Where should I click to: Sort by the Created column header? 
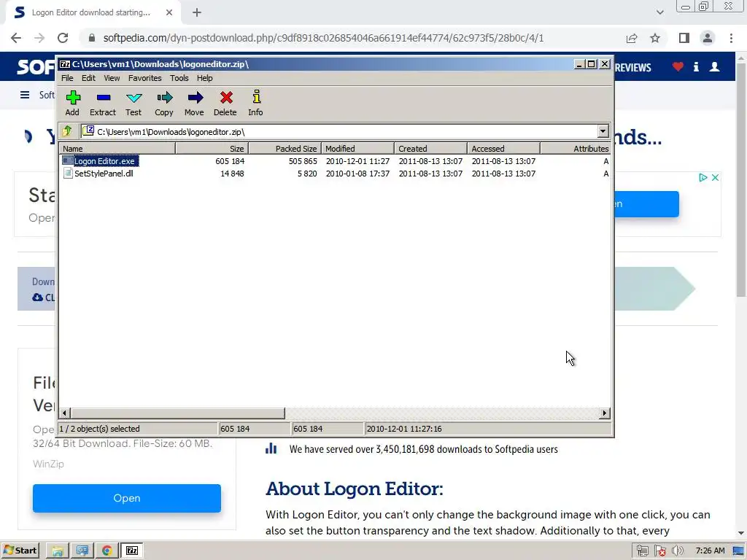tap(430, 149)
